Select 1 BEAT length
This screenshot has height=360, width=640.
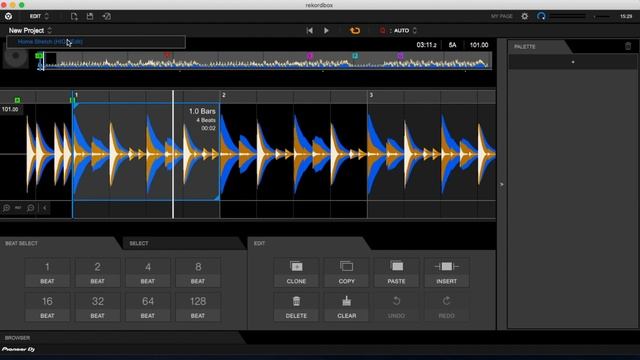[47, 272]
